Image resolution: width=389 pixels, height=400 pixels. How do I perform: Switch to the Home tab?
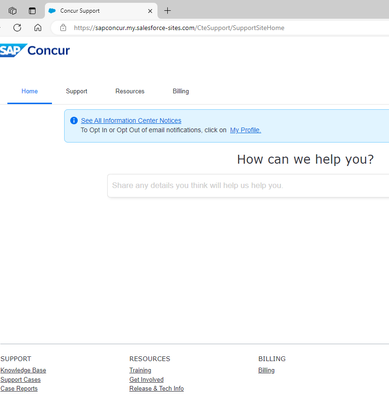pyautogui.click(x=30, y=91)
